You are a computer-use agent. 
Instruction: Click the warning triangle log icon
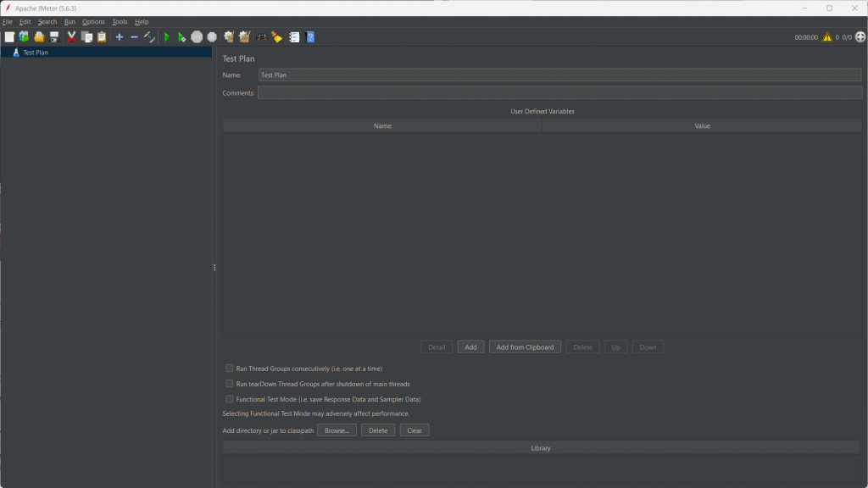coord(827,37)
